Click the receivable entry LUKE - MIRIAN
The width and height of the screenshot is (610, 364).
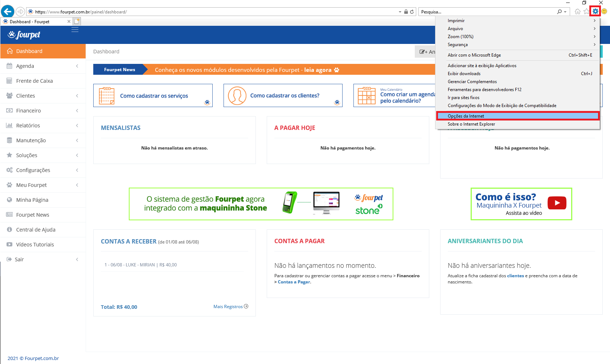[x=140, y=265]
